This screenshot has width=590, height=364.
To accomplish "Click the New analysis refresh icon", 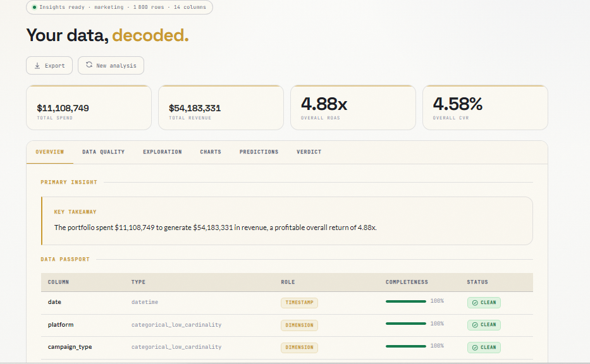I will (89, 64).
